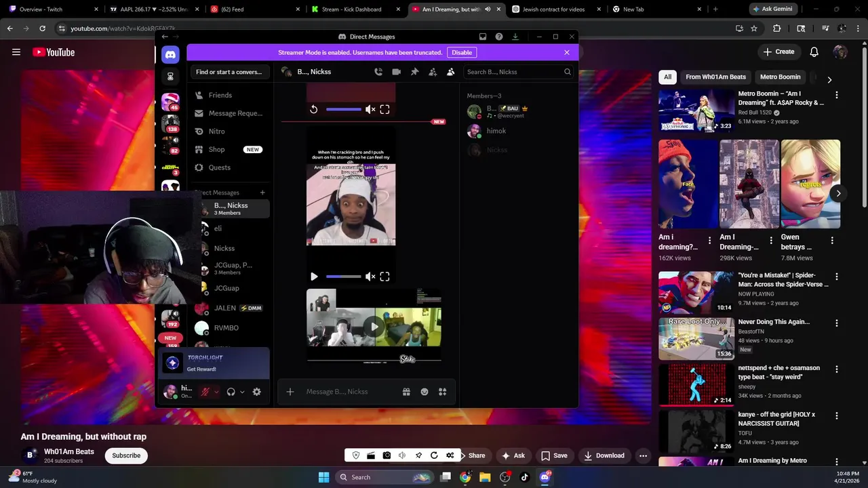
Task: Replay the top Discord video
Action: coord(314,109)
